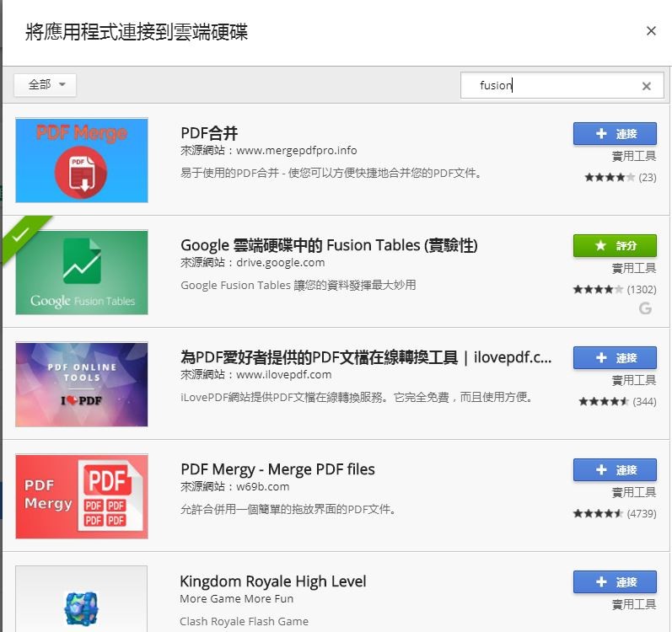This screenshot has height=632, width=672.
Task: Open the 全部 category dropdown
Action: (45, 84)
